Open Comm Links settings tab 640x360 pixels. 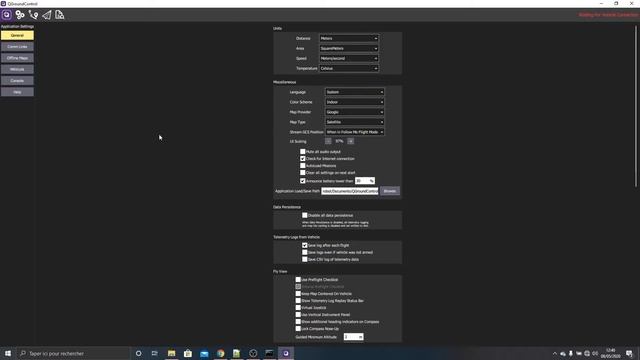[17, 47]
